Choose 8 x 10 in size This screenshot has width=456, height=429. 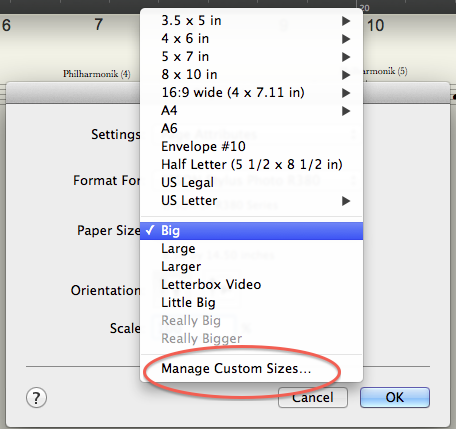point(251,75)
